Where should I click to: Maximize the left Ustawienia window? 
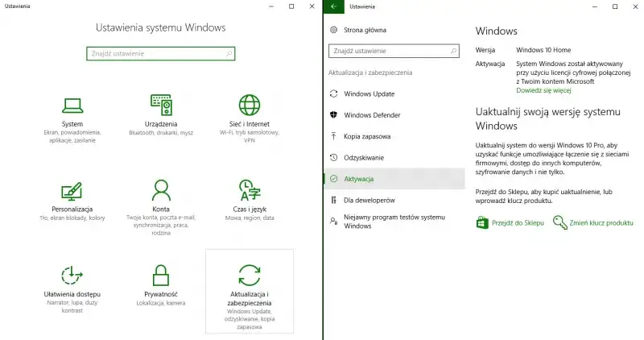[291, 6]
